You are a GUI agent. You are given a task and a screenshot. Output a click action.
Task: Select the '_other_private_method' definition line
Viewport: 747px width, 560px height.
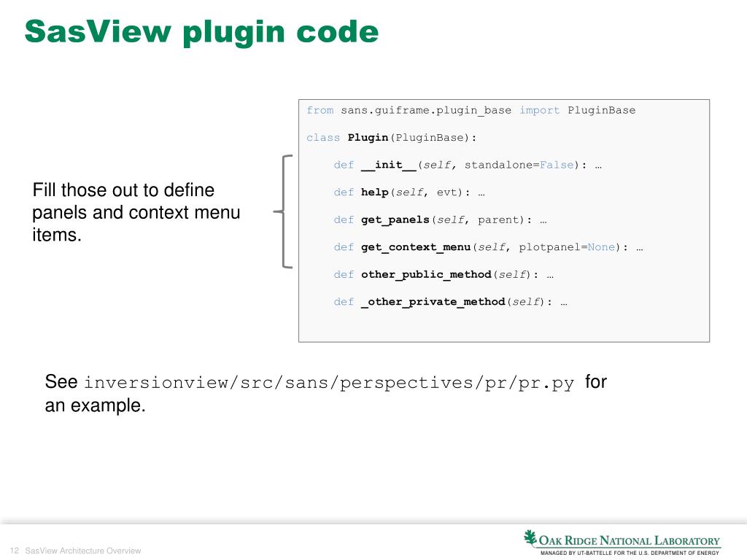point(450,302)
